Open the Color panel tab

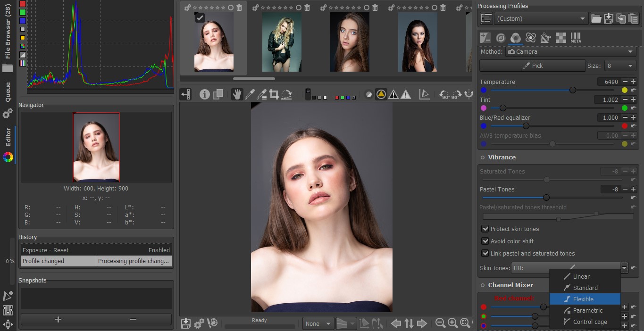(x=515, y=37)
